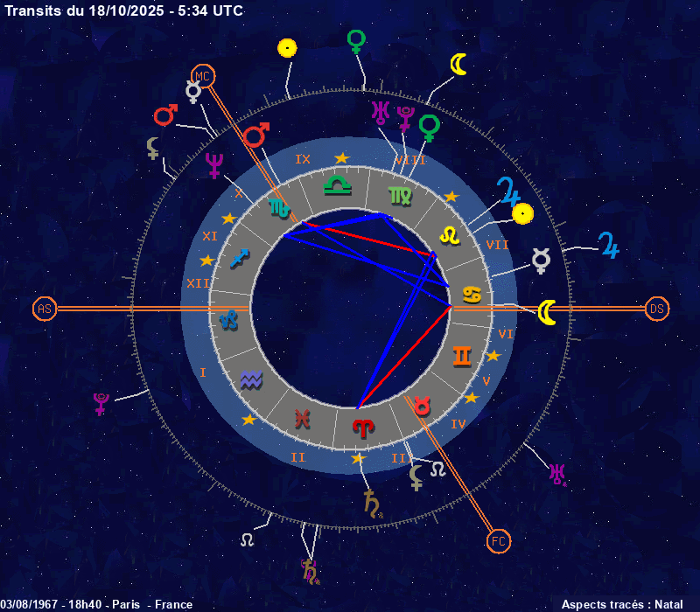Select the Pisces glyph in the zodiac ring
The height and width of the screenshot is (612, 700).
301,419
